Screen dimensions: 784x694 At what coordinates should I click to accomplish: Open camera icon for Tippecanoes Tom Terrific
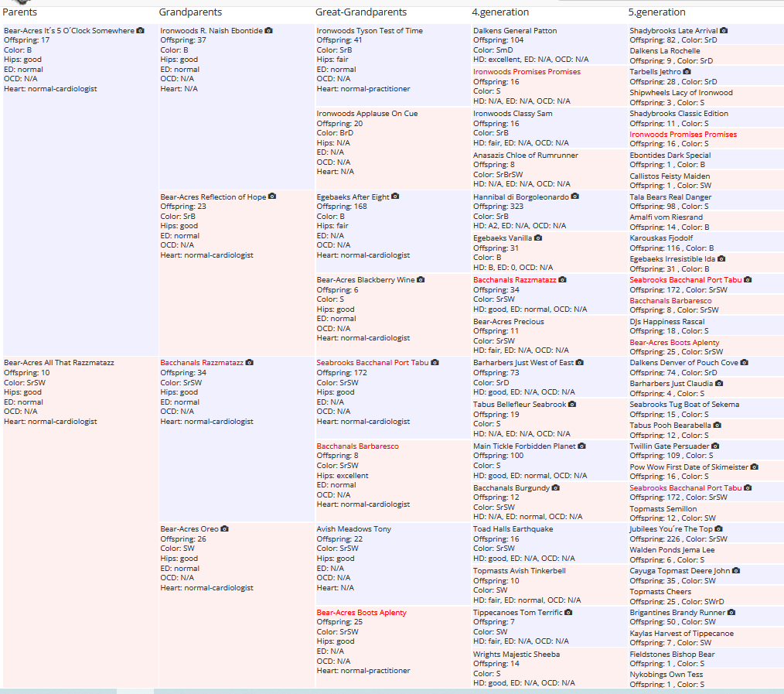568,613
